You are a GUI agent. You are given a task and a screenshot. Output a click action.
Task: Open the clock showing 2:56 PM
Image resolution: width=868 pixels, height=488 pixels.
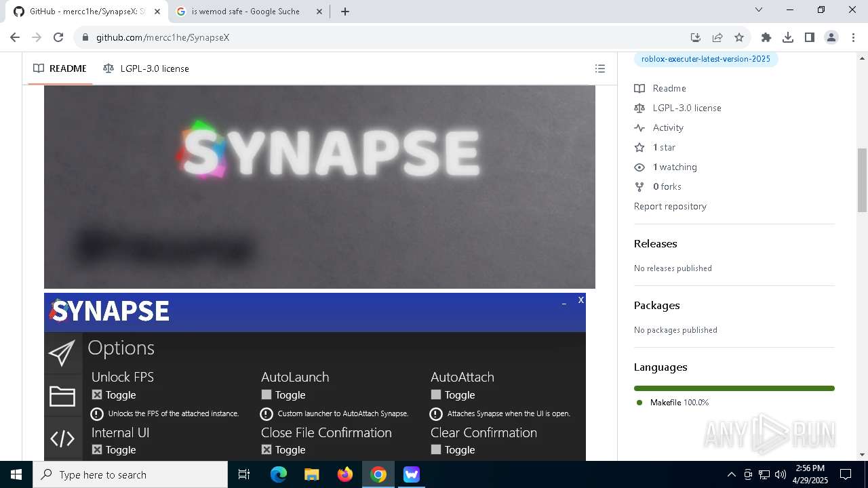pyautogui.click(x=810, y=474)
